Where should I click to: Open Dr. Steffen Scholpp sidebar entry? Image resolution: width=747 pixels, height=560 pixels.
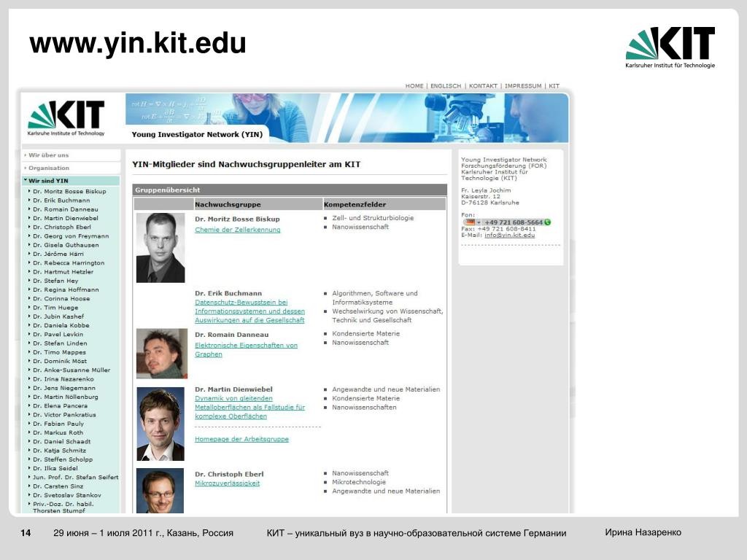[63, 459]
